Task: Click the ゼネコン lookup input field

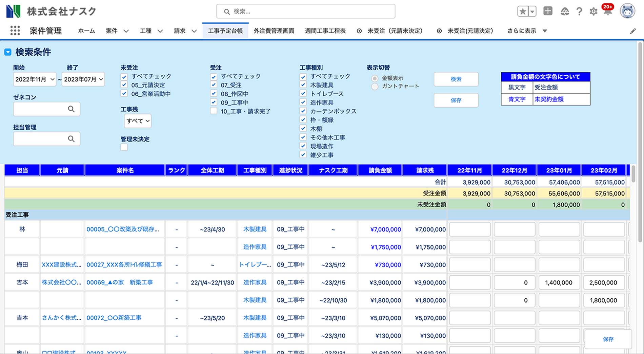Action: pyautogui.click(x=47, y=109)
